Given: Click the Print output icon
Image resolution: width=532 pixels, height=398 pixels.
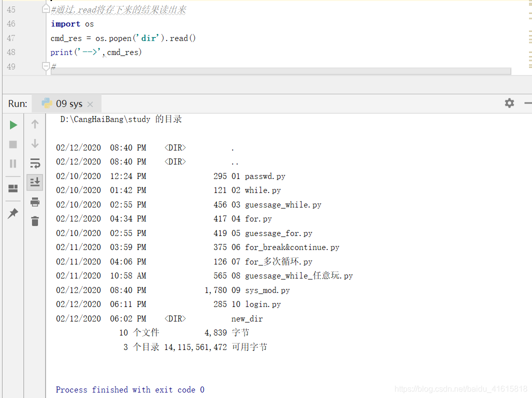Looking at the screenshot, I should (35, 202).
